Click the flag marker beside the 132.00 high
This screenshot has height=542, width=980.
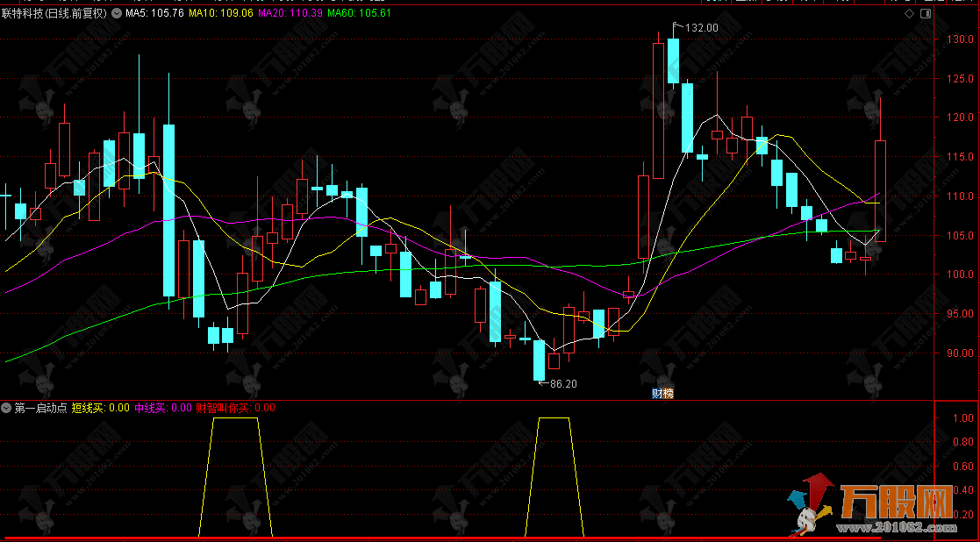click(x=676, y=27)
